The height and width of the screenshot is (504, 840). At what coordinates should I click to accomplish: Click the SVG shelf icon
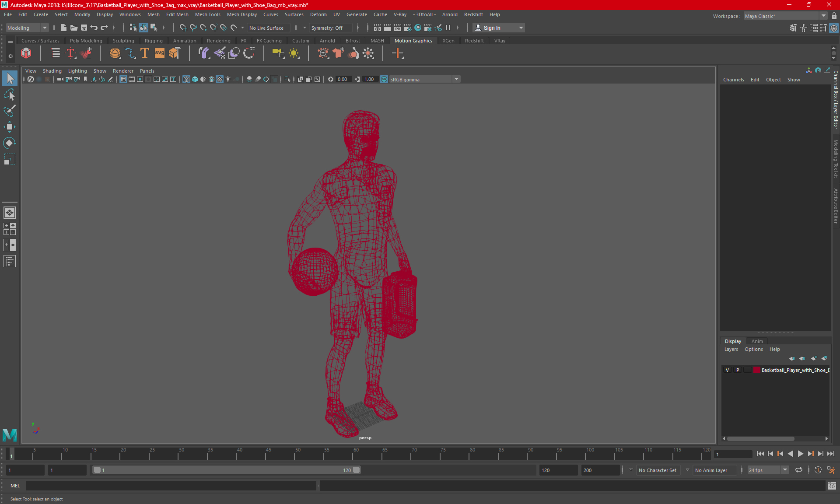pyautogui.click(x=160, y=53)
